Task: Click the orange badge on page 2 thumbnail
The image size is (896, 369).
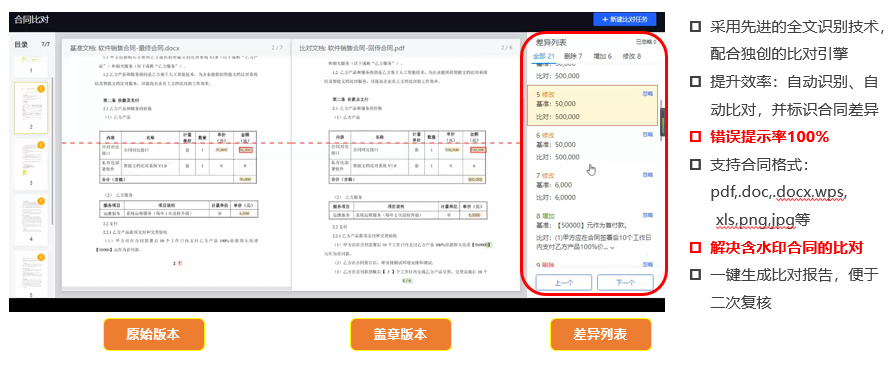Action: [41, 89]
